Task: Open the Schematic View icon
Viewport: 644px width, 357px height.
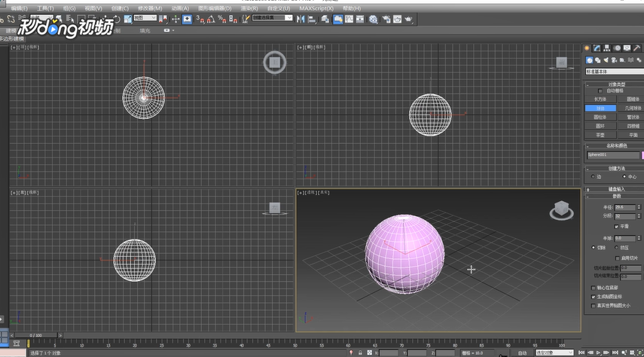Action: tap(360, 19)
